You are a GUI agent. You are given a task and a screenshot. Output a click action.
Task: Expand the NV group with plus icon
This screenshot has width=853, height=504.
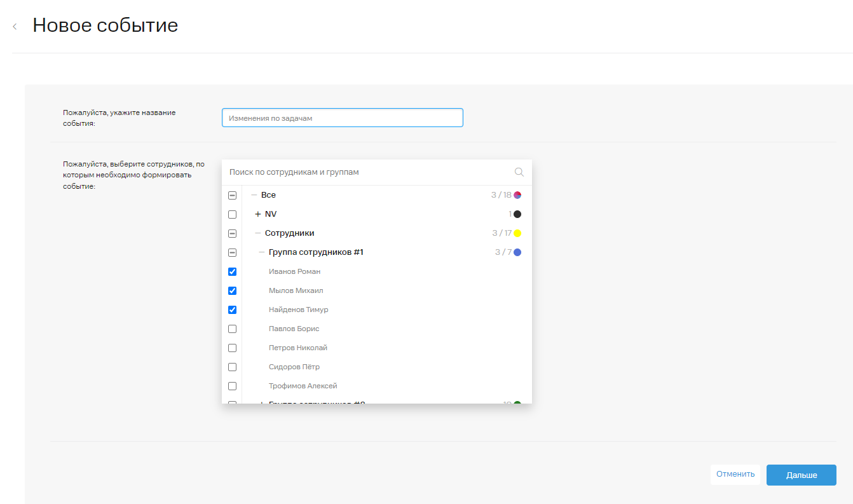pos(257,214)
